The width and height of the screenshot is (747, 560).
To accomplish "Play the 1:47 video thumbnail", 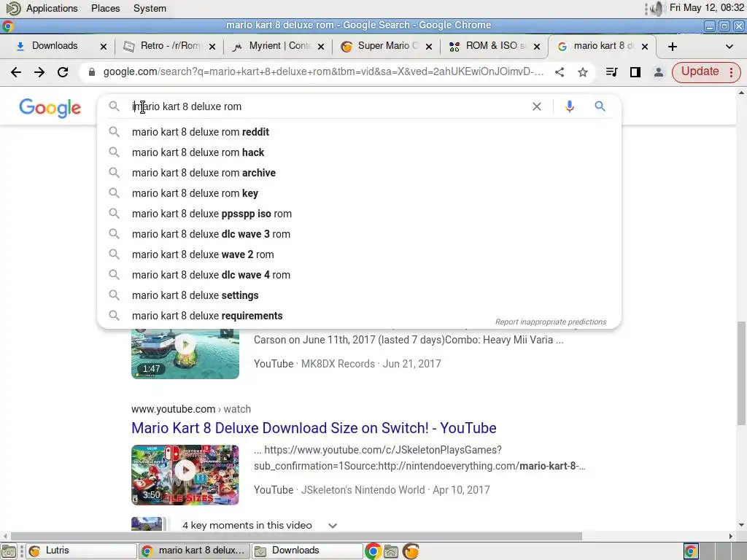I will pos(185,354).
